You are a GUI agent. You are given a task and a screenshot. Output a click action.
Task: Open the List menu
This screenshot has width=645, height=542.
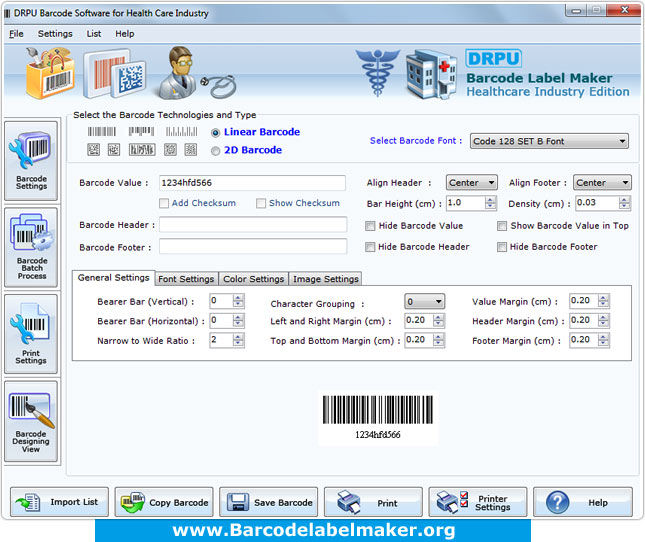94,34
